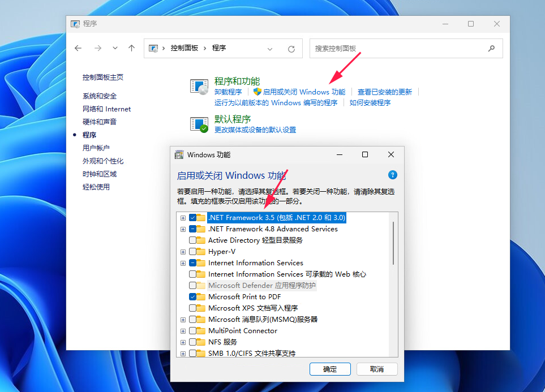Go to 控制面板主页 in sidebar
The height and width of the screenshot is (392, 545).
pos(103,77)
